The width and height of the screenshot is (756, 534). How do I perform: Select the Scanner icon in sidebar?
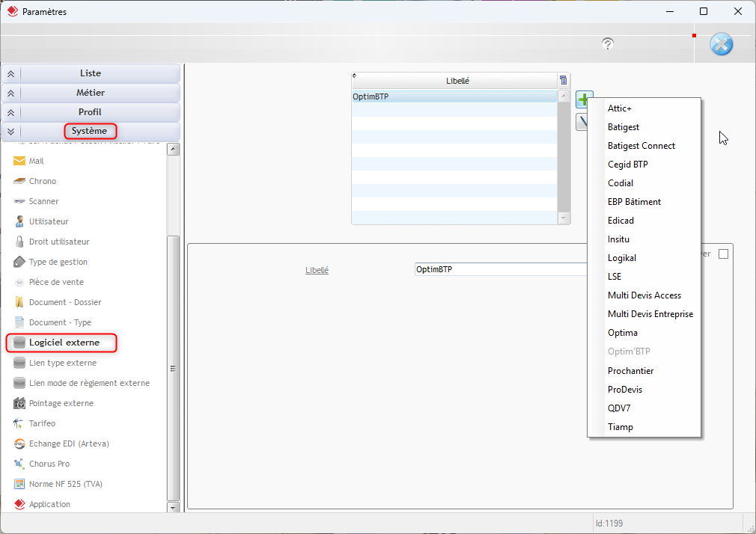19,201
